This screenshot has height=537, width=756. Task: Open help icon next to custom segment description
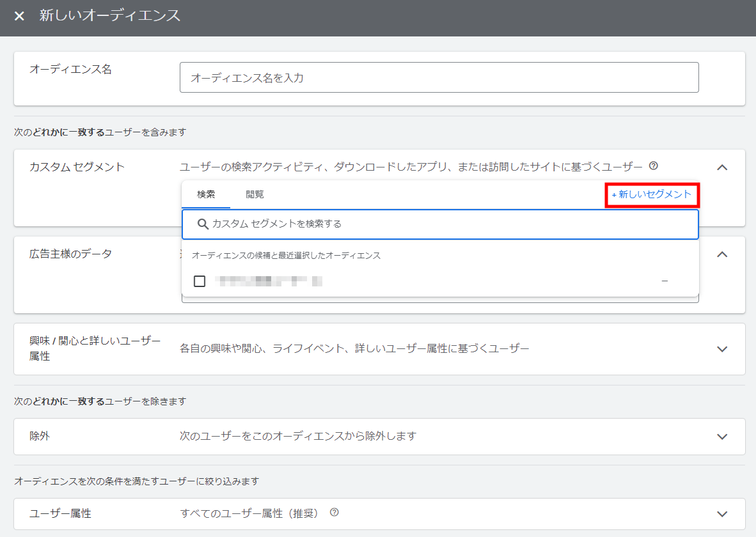click(653, 166)
